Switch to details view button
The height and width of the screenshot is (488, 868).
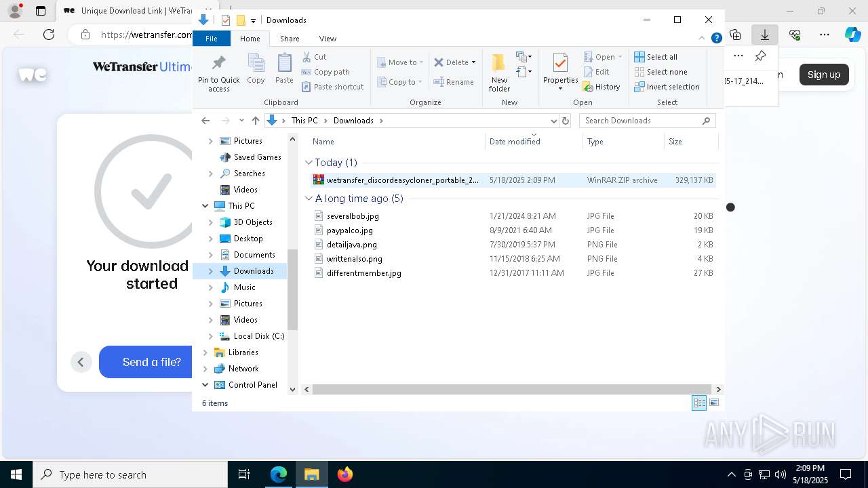point(699,403)
